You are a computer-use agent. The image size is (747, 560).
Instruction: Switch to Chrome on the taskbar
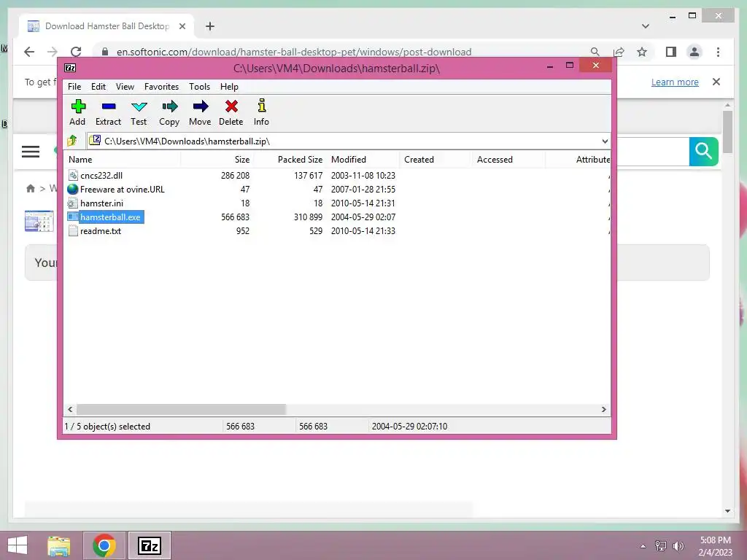click(104, 545)
